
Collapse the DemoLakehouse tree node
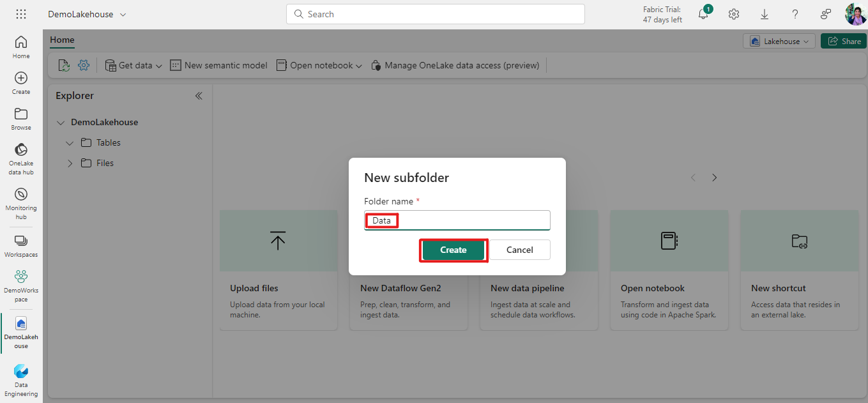pos(61,123)
